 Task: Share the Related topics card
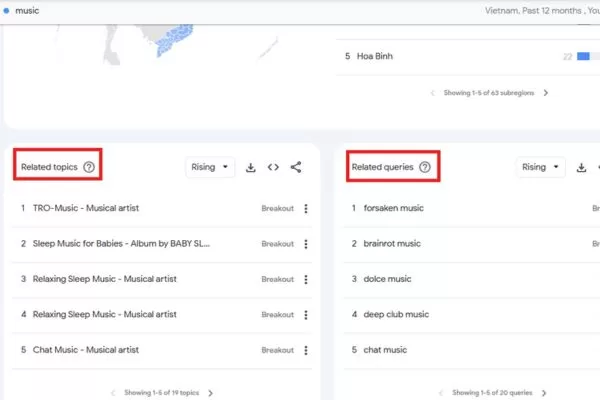[x=296, y=167]
